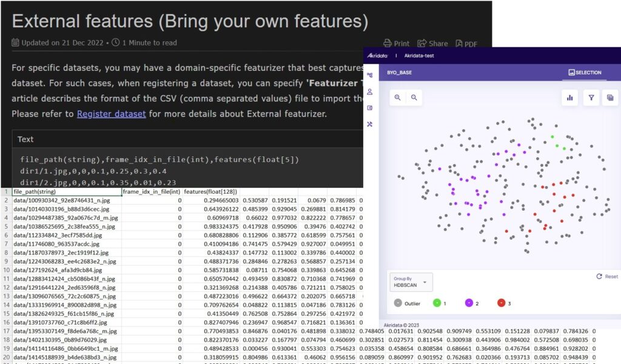Toggle cluster 1 visibility in the legend
621x364 pixels.
pos(437,302)
